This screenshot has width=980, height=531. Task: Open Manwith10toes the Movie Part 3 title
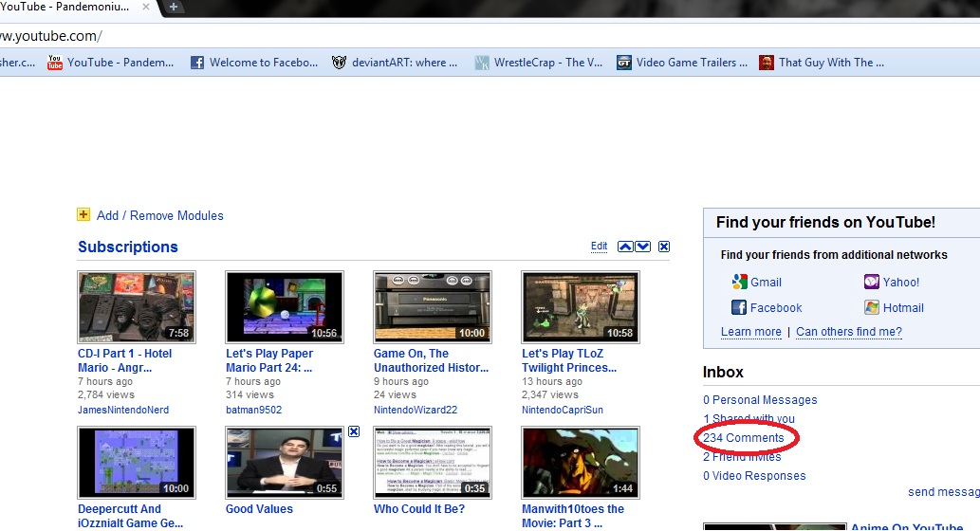point(573,516)
